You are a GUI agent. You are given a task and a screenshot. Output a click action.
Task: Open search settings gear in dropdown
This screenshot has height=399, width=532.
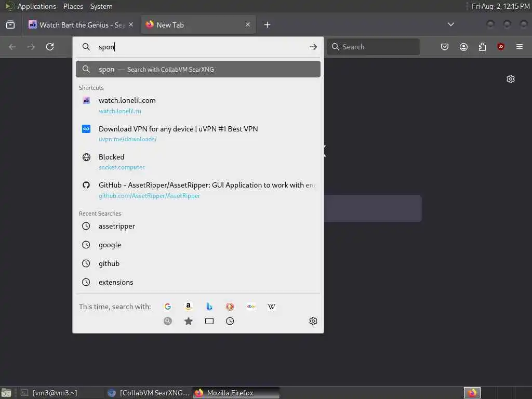click(313, 321)
